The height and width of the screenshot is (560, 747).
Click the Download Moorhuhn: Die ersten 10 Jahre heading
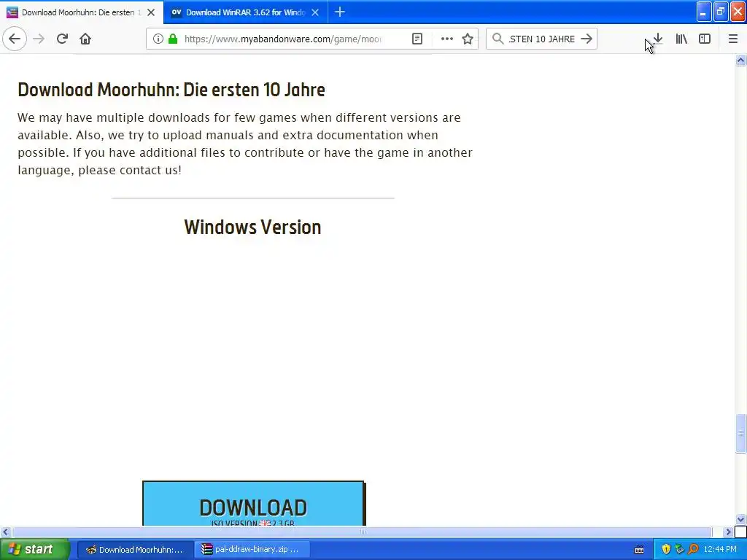pyautogui.click(x=171, y=90)
